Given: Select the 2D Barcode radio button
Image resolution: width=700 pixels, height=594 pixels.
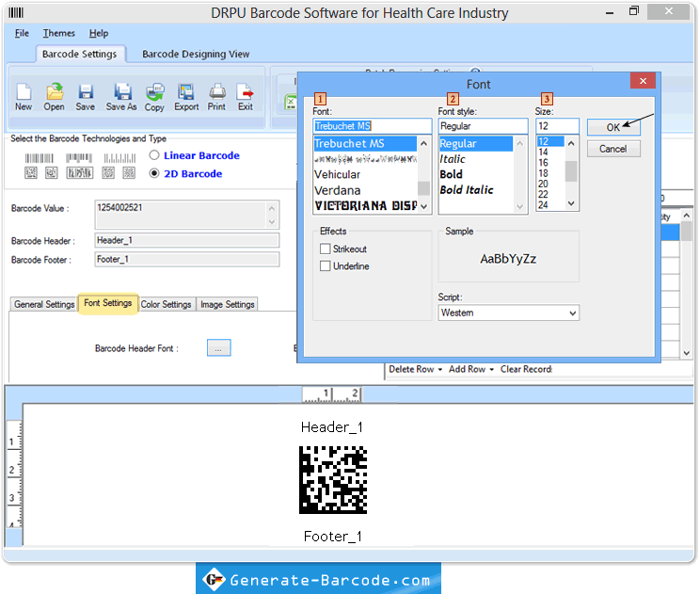Looking at the screenshot, I should coord(154,173).
